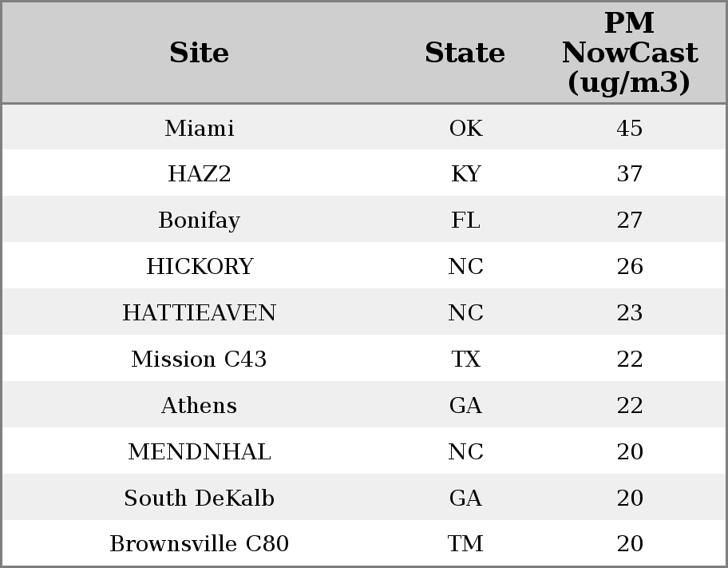
Task: Click the Athens site entry
Action: (x=199, y=406)
